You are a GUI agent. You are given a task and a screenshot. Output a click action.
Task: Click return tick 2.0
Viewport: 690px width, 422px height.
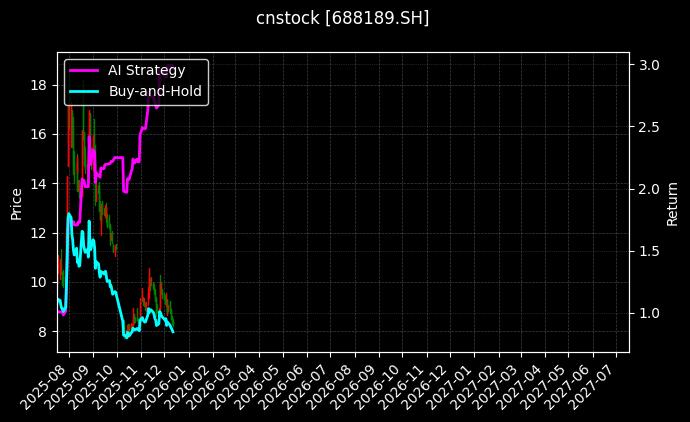pos(649,189)
